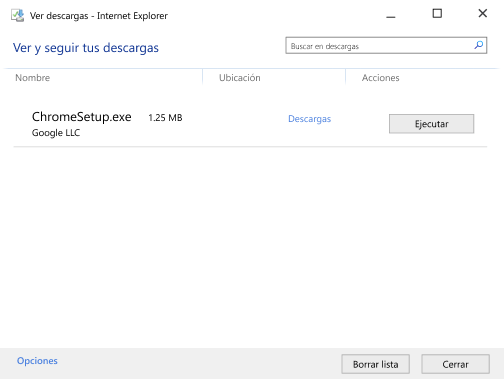Click the search magnifier icon
Image resolution: width=504 pixels, height=379 pixels.
(479, 45)
